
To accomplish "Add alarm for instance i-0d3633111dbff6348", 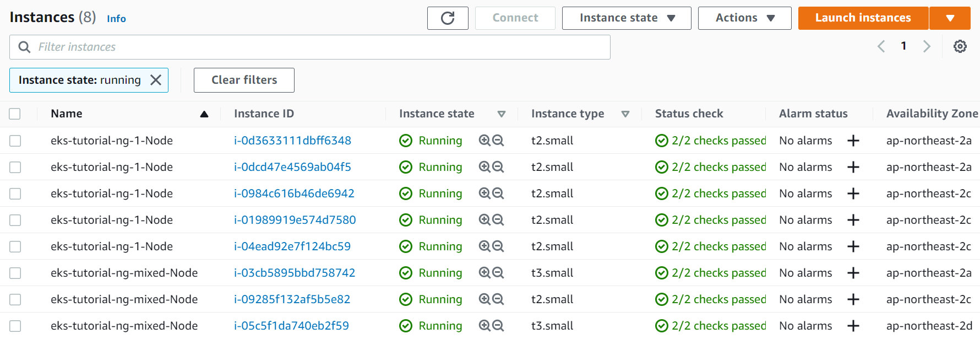I will [853, 141].
